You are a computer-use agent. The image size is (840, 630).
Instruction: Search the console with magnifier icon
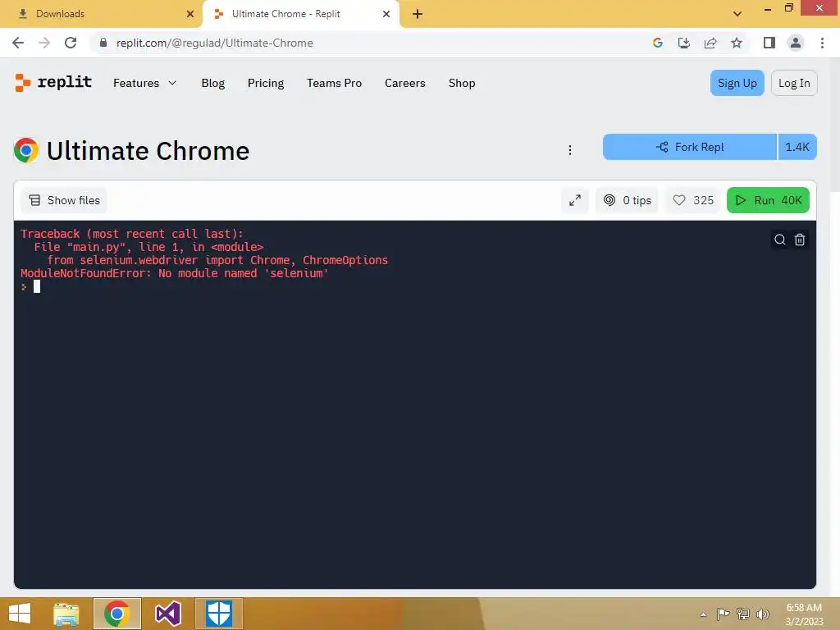point(780,240)
